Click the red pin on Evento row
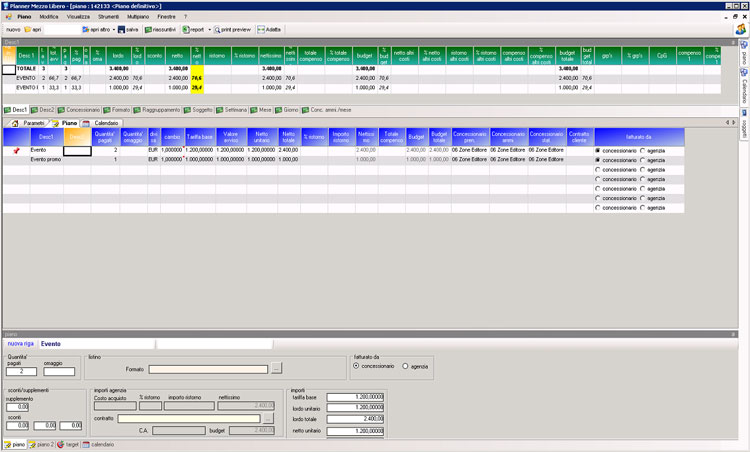The width and height of the screenshot is (750, 452). (15, 150)
